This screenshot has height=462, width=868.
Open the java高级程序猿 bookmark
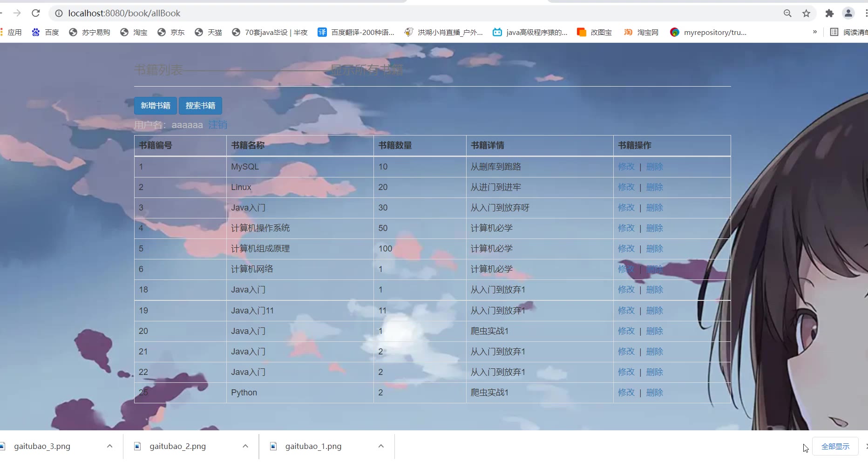tap(530, 32)
